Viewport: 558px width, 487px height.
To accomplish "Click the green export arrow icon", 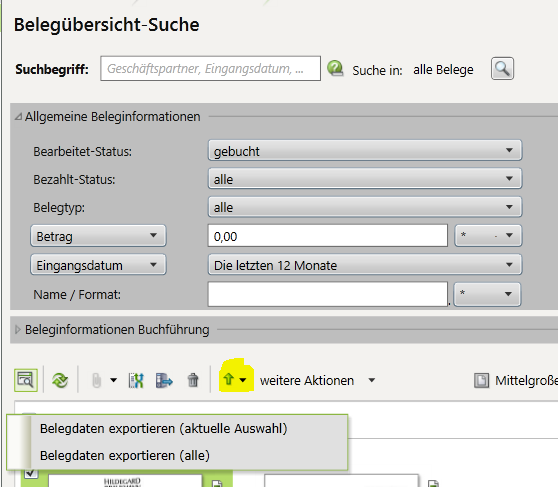I will [228, 379].
